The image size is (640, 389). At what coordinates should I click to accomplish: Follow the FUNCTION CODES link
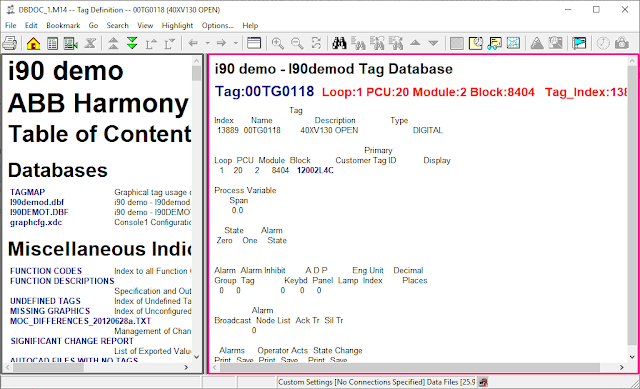tap(46, 271)
